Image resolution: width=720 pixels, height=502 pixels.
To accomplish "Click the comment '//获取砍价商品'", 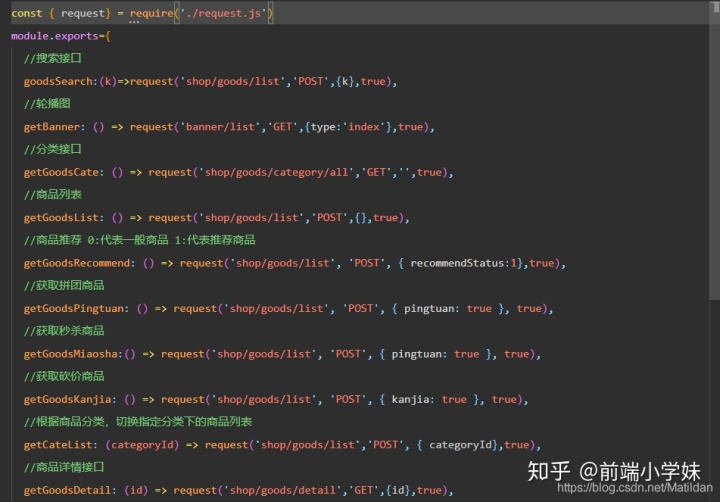I will pos(64,377).
